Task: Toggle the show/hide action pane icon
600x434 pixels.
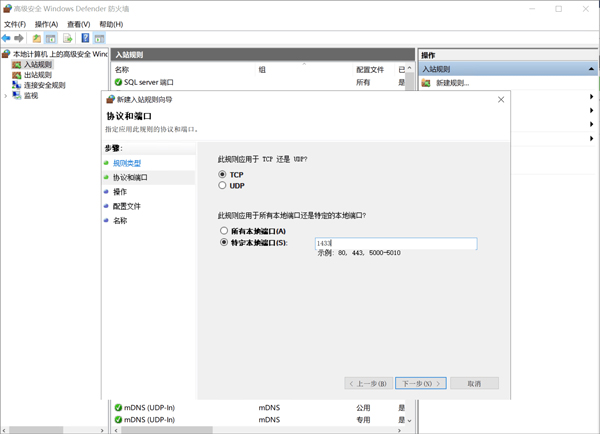Action: (x=99, y=38)
